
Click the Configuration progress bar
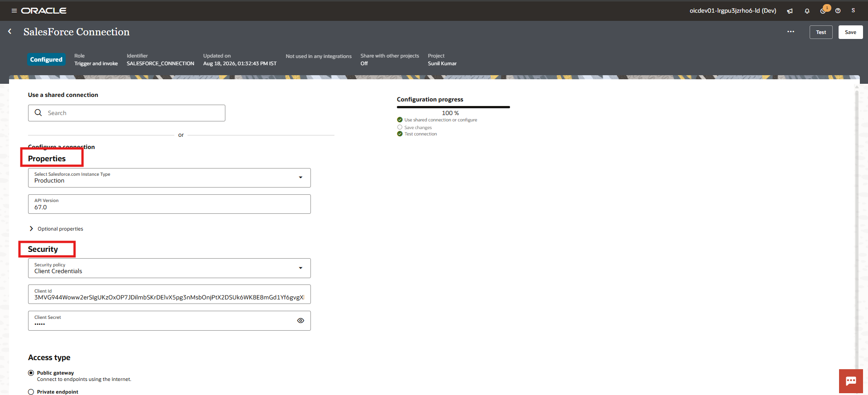click(x=453, y=107)
